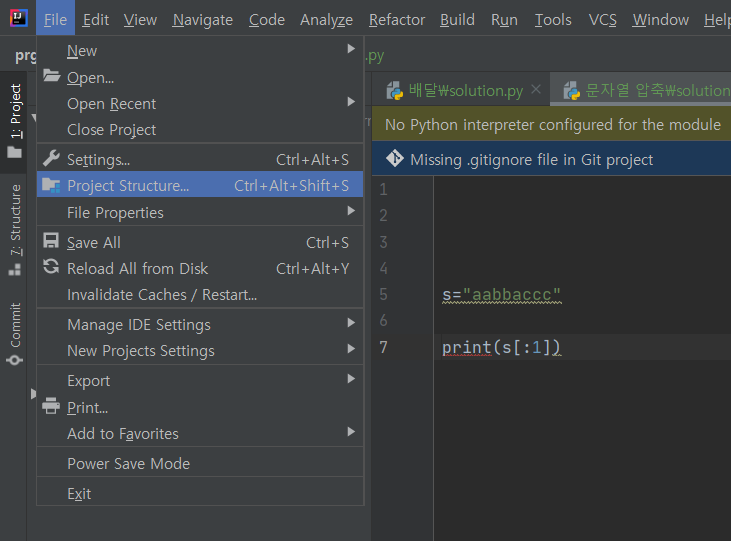Click the Structure tool window icon
The height and width of the screenshot is (541, 731).
pos(14,270)
